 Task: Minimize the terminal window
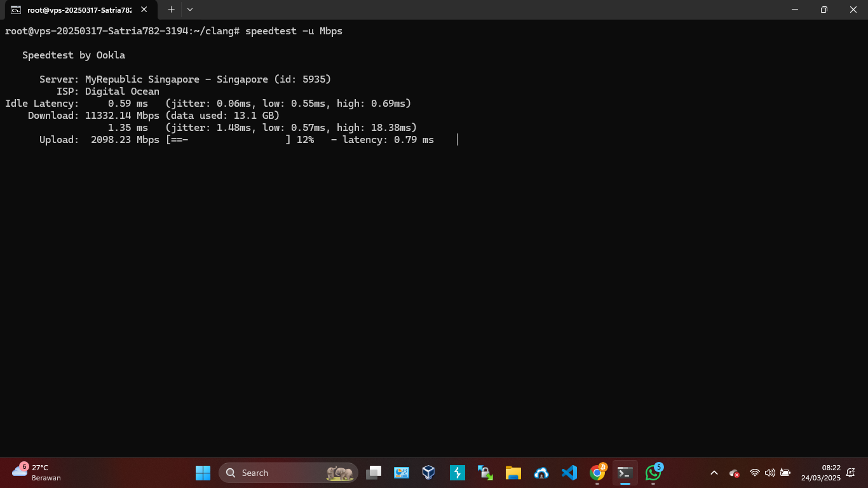795,10
